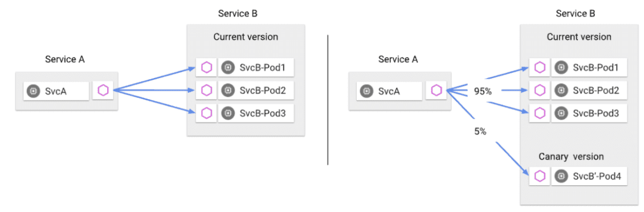Select hexagon proxy next to left SvcB-Pod2
Screen dimensions: 644x212
pos(206,89)
